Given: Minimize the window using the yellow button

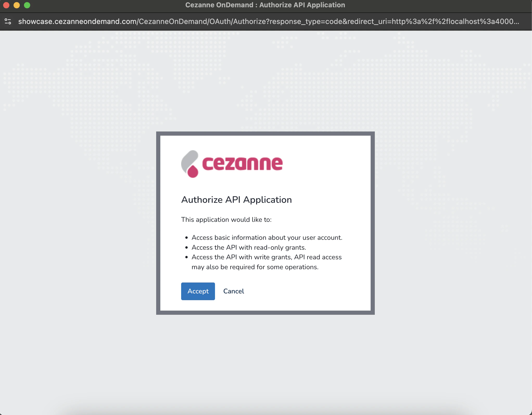Looking at the screenshot, I should coord(17,5).
